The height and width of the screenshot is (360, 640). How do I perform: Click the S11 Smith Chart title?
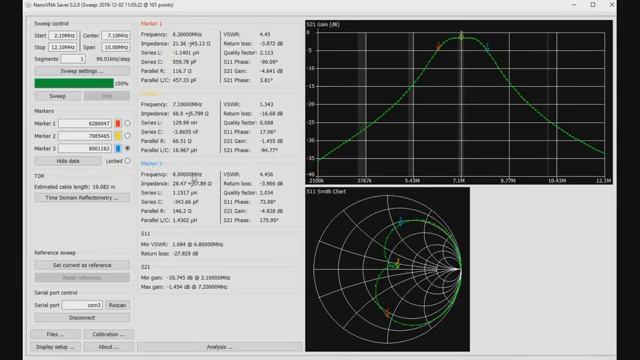(326, 191)
